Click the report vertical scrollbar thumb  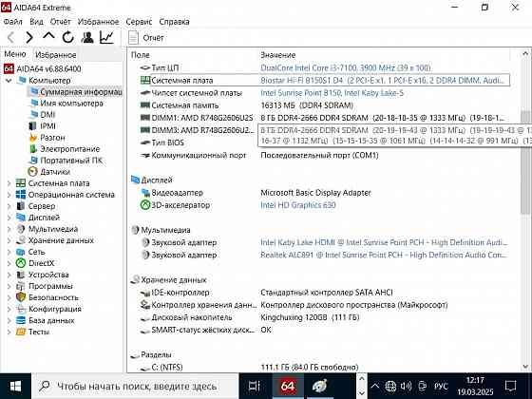pyautogui.click(x=525, y=162)
